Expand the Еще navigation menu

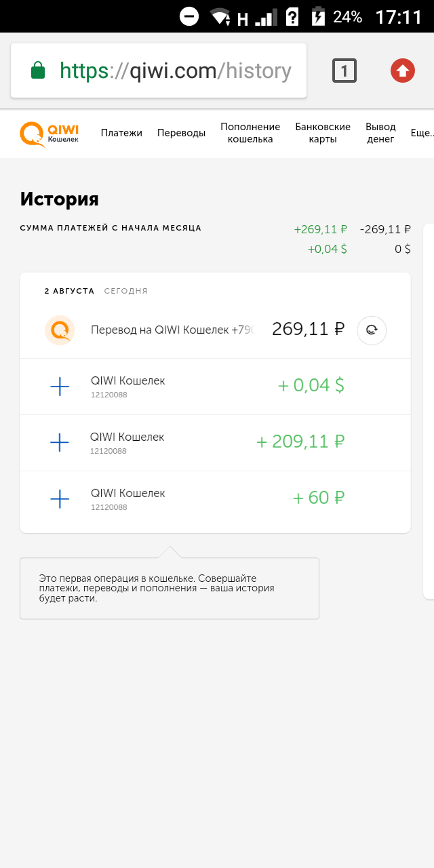tap(422, 134)
